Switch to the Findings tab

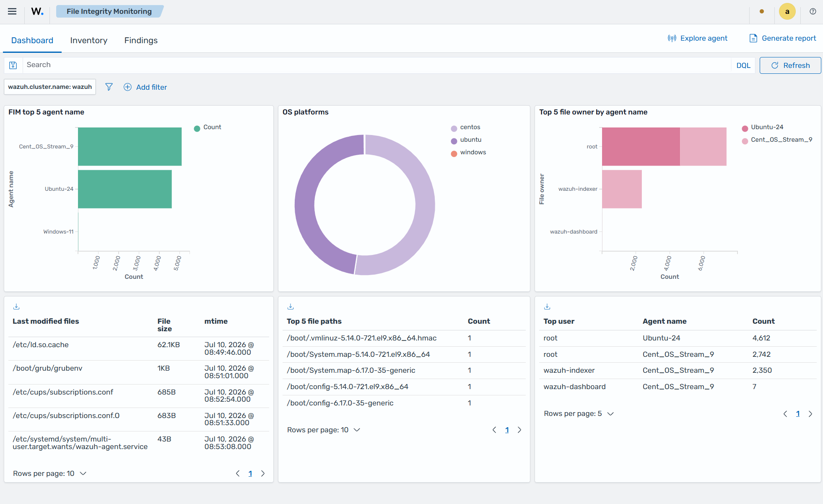pyautogui.click(x=141, y=40)
